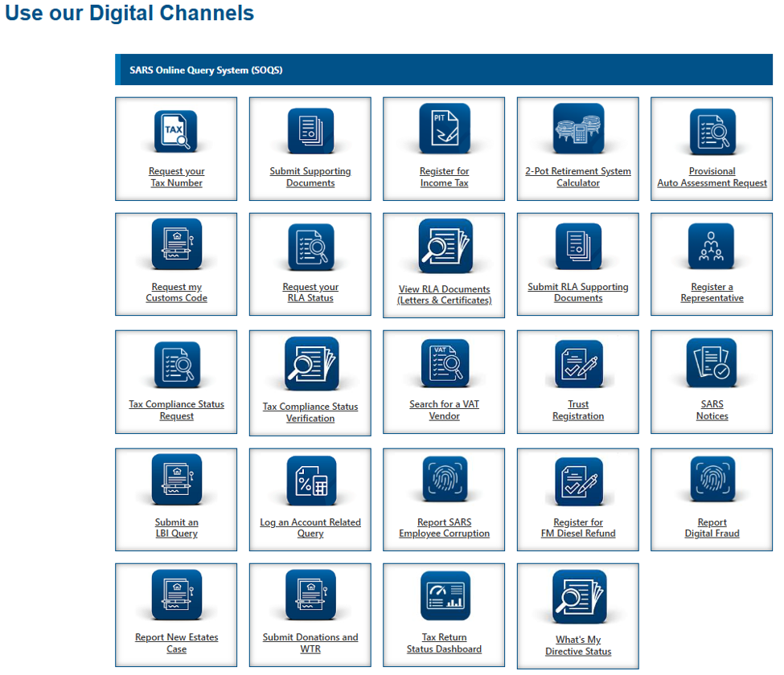Follow the Request your Tax Number link
Viewport: 784px width, 675px height.
tap(176, 177)
